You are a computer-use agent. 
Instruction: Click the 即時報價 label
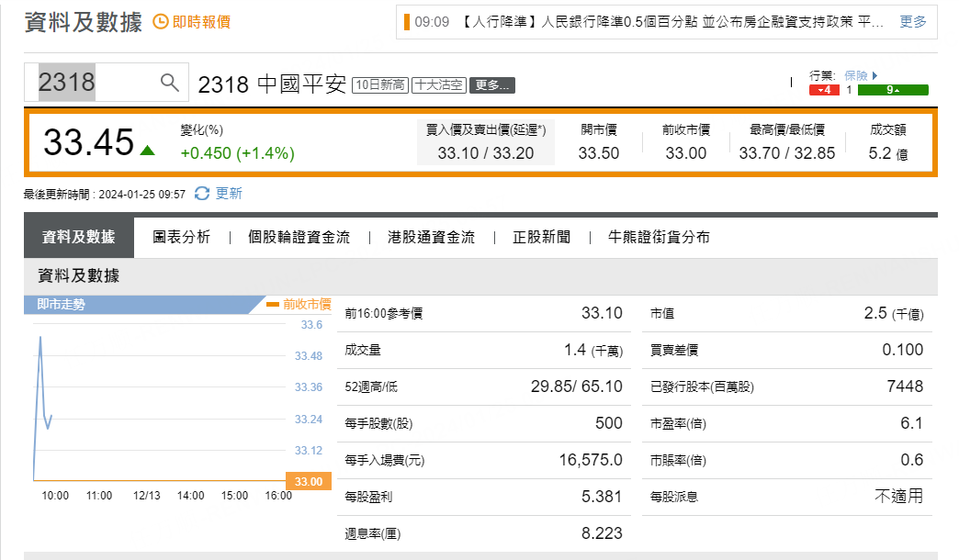[201, 22]
